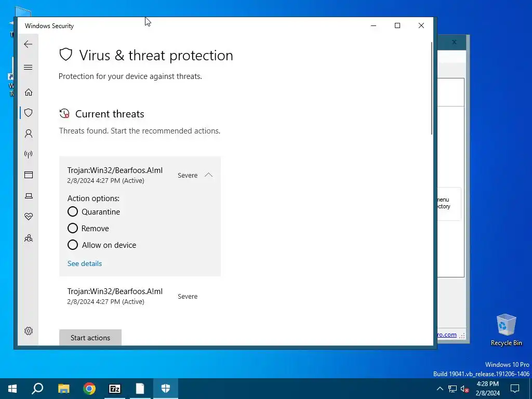Select the Remove action option
The width and height of the screenshot is (532, 399).
click(x=73, y=229)
